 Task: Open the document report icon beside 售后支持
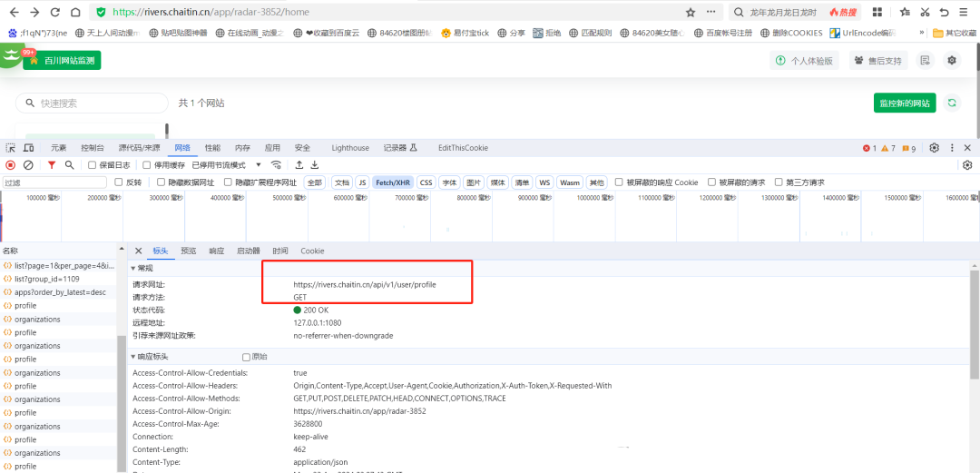click(925, 60)
